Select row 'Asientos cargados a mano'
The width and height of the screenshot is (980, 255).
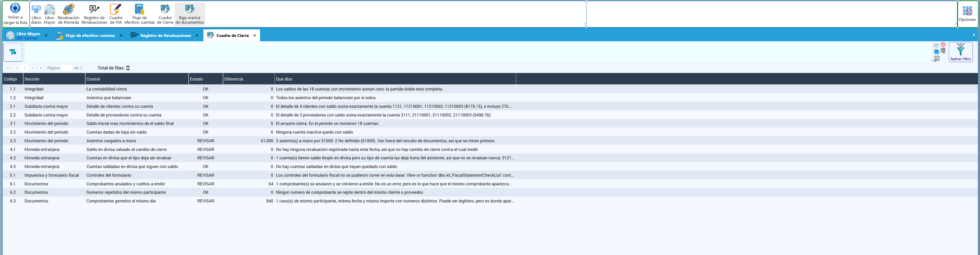pos(490,141)
